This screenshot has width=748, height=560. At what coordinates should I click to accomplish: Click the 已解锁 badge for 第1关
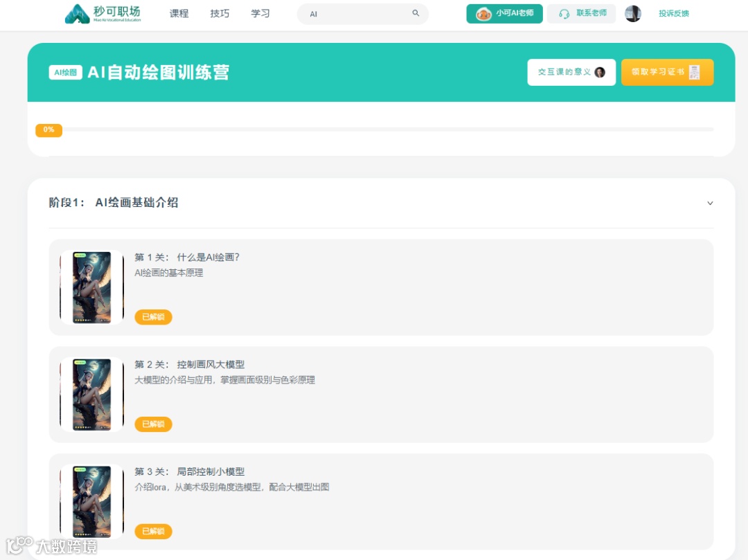point(153,317)
